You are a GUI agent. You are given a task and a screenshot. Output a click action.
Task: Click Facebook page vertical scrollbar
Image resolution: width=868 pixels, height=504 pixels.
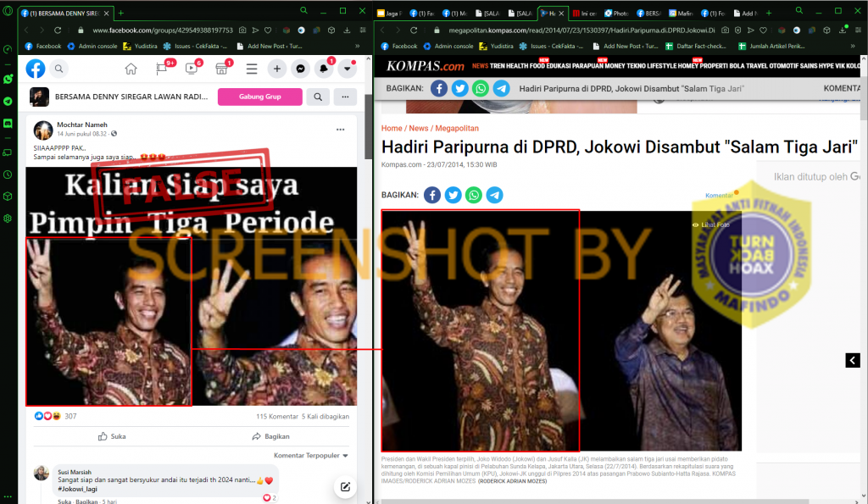369,127
